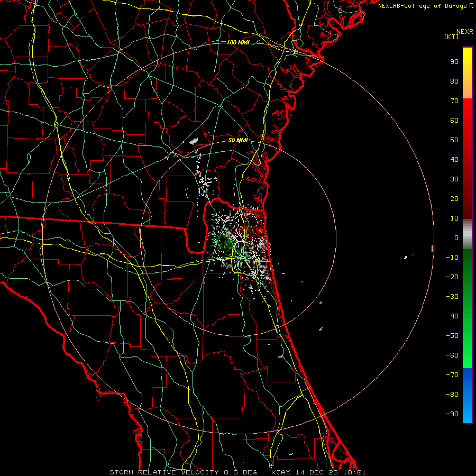Click the 30 value on velocity scale
Image resolution: width=476 pixels, height=476 pixels.
tap(454, 179)
